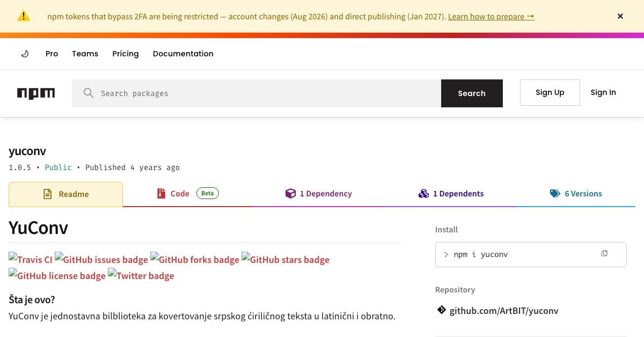
Task: Open the Twitter badge image
Action: (141, 275)
